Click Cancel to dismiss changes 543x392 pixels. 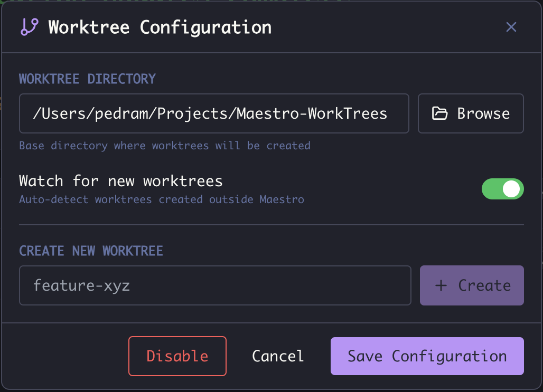coord(277,356)
